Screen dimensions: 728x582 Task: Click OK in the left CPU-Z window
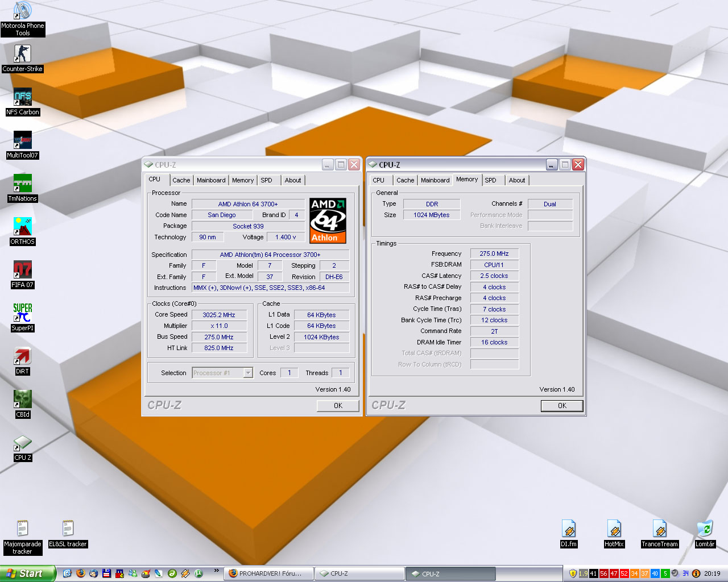[x=338, y=406]
